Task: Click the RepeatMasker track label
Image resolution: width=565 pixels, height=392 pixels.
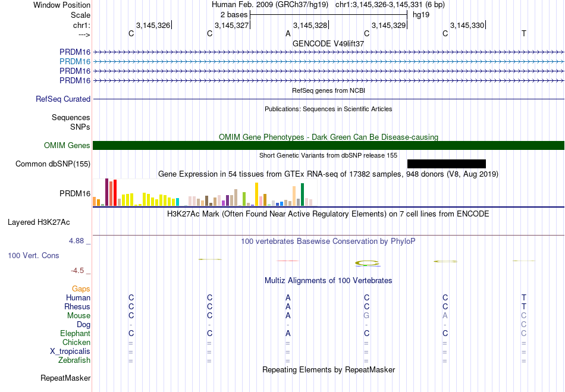Action: coord(65,378)
